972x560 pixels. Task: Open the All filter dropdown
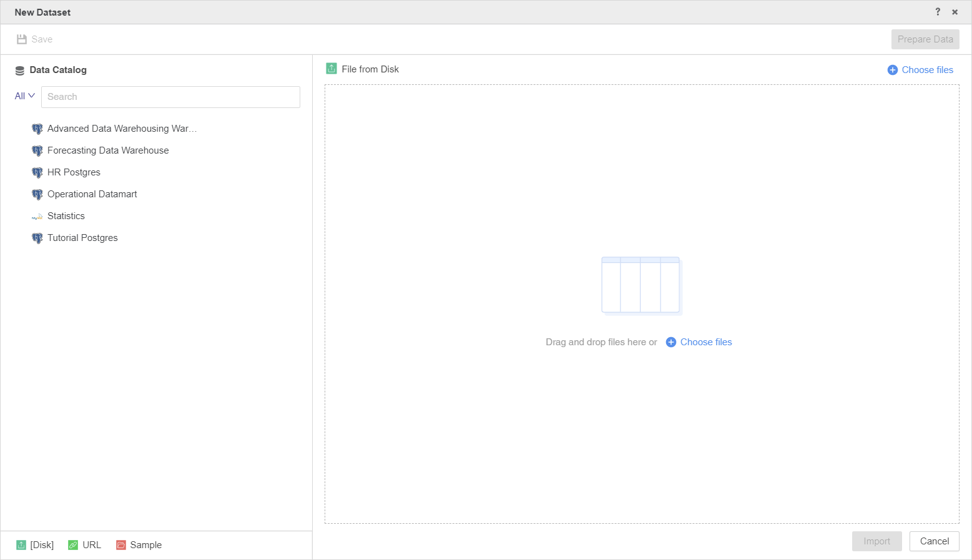[x=24, y=96]
